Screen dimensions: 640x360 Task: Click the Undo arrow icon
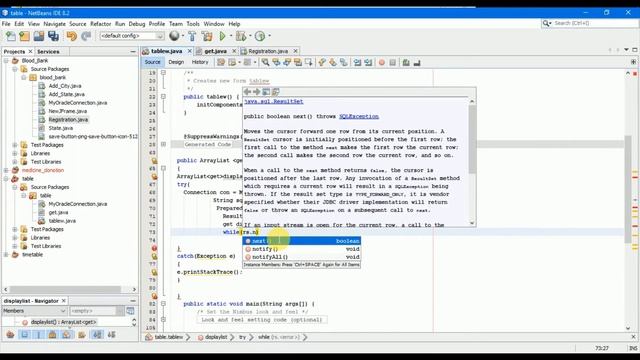pos(71,36)
